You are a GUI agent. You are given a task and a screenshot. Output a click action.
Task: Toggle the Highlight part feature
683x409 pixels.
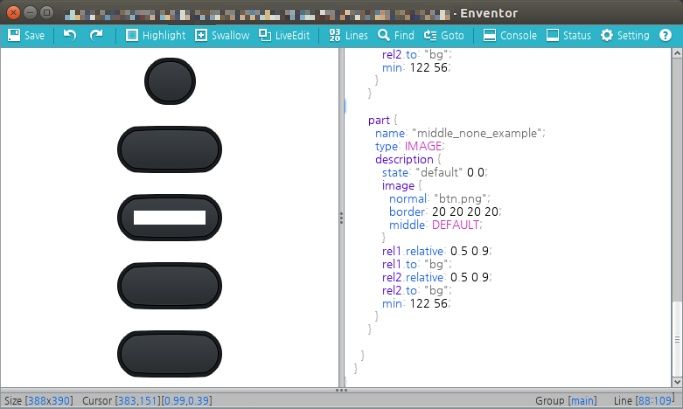156,35
